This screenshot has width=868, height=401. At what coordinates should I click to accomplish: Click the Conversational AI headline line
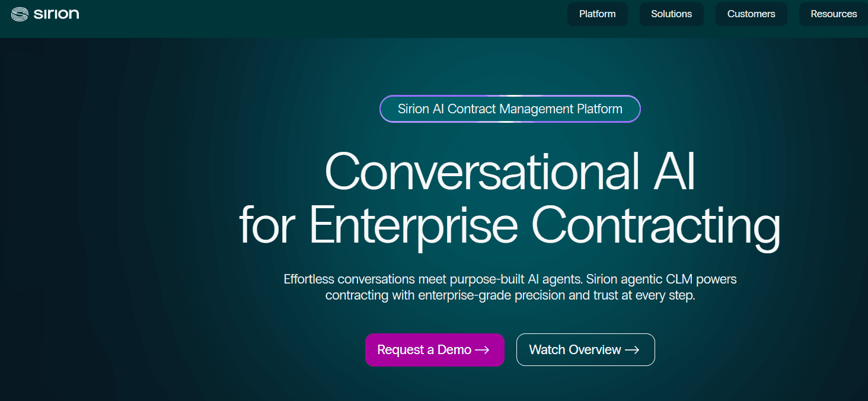tap(510, 171)
